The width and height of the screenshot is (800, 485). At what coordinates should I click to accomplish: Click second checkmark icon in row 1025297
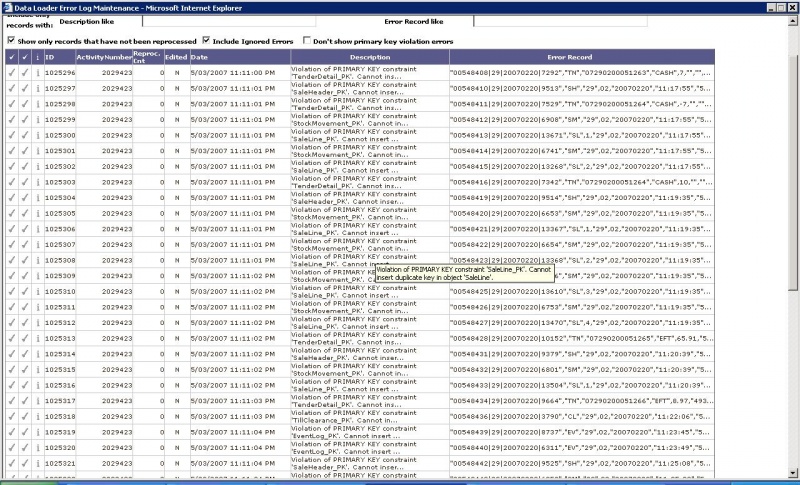(24, 88)
